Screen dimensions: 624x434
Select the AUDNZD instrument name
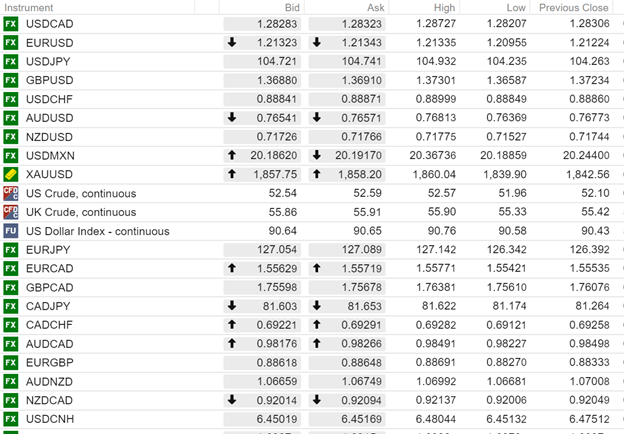49,381
